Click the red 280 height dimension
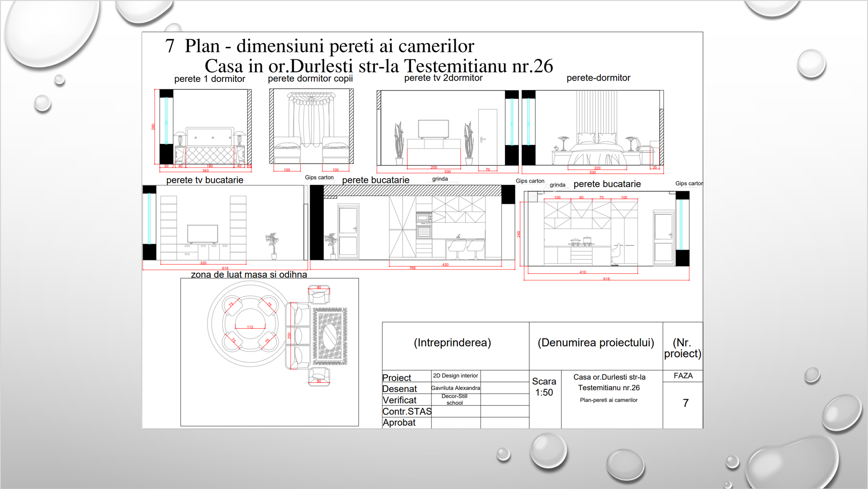Viewport: 868px width, 489px height. point(153,127)
